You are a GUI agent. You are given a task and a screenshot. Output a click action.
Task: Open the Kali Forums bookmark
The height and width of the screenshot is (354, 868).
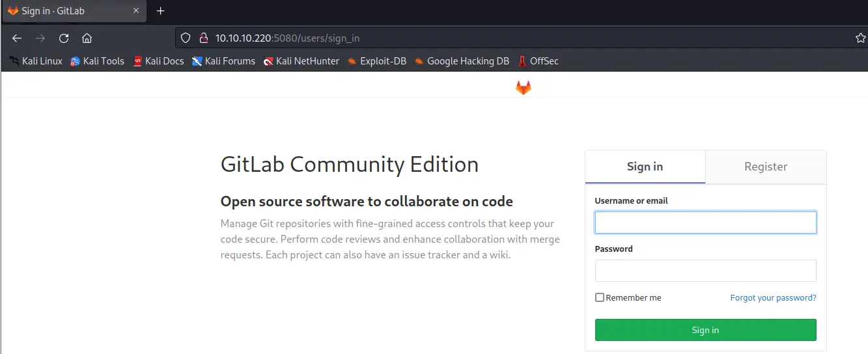click(x=223, y=61)
